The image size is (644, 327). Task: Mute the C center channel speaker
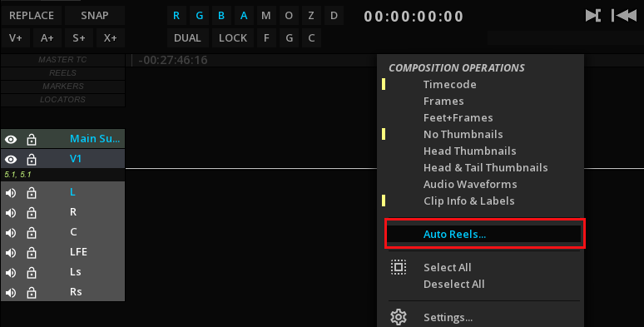[11, 232]
